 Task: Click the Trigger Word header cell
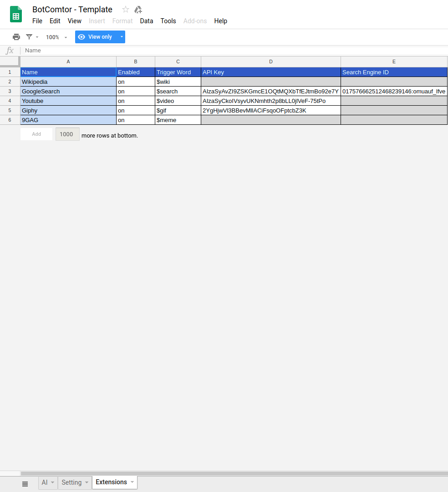coord(178,72)
